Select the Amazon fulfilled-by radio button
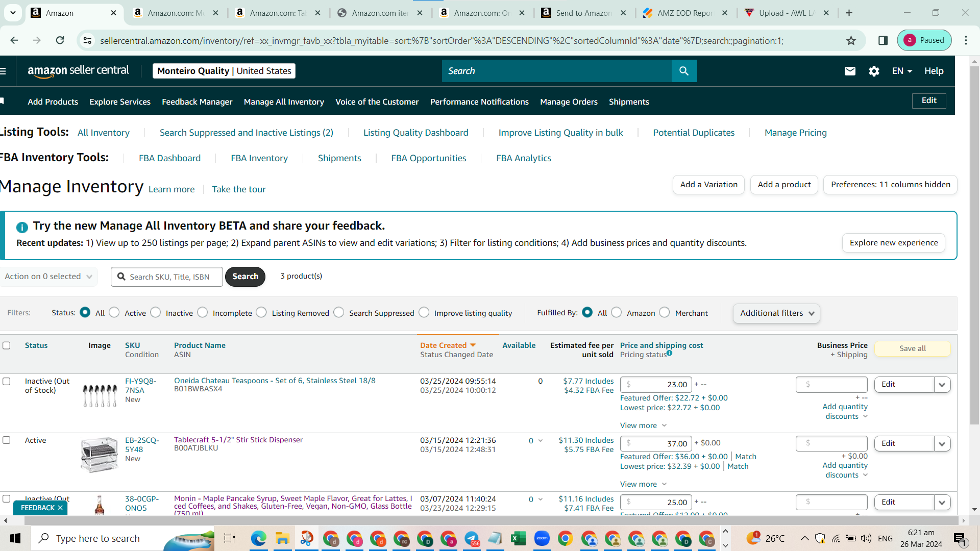This screenshot has height=551, width=980. coord(617,312)
